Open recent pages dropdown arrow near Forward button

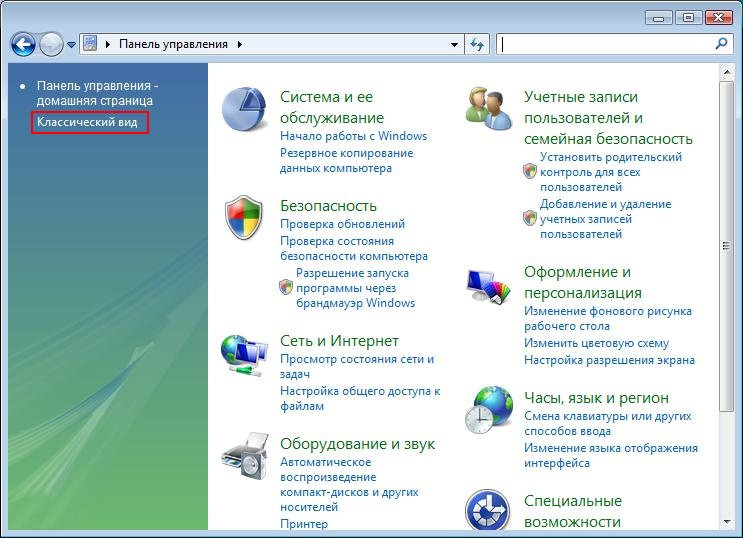point(71,45)
